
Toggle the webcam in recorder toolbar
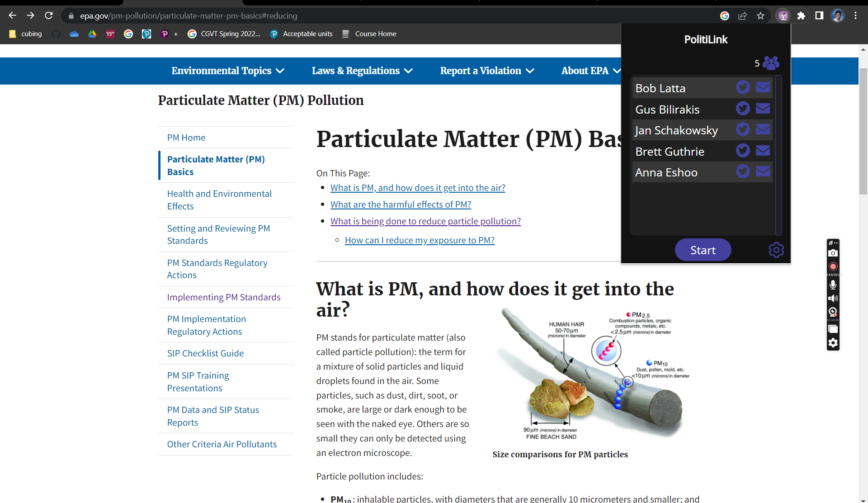point(833,312)
